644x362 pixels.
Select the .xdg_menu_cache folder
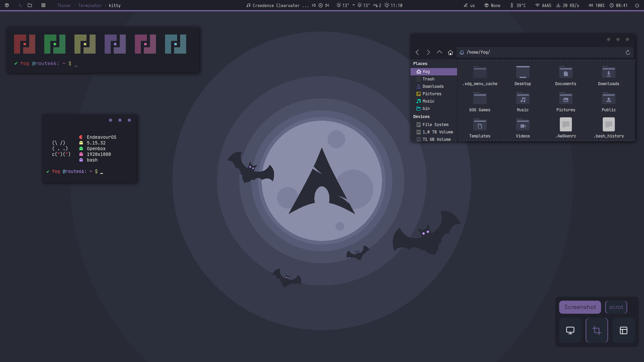click(480, 76)
